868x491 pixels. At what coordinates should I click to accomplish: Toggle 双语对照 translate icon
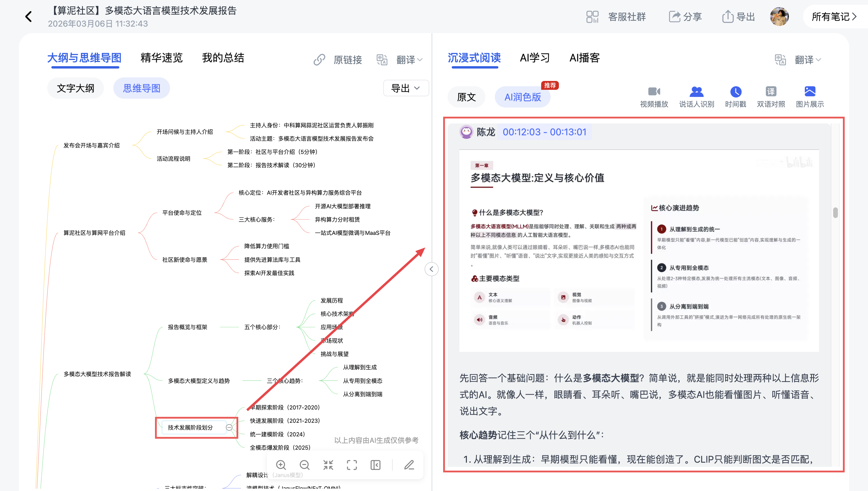click(x=771, y=92)
